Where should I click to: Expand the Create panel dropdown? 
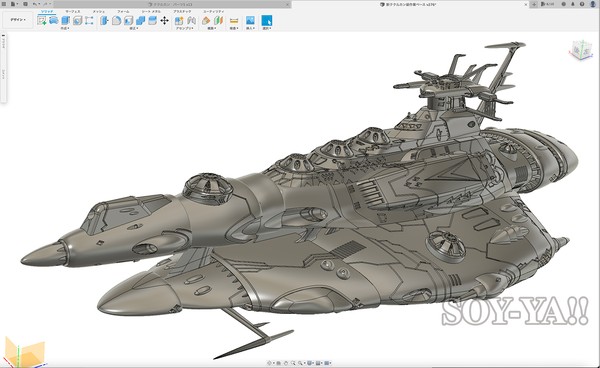point(65,28)
